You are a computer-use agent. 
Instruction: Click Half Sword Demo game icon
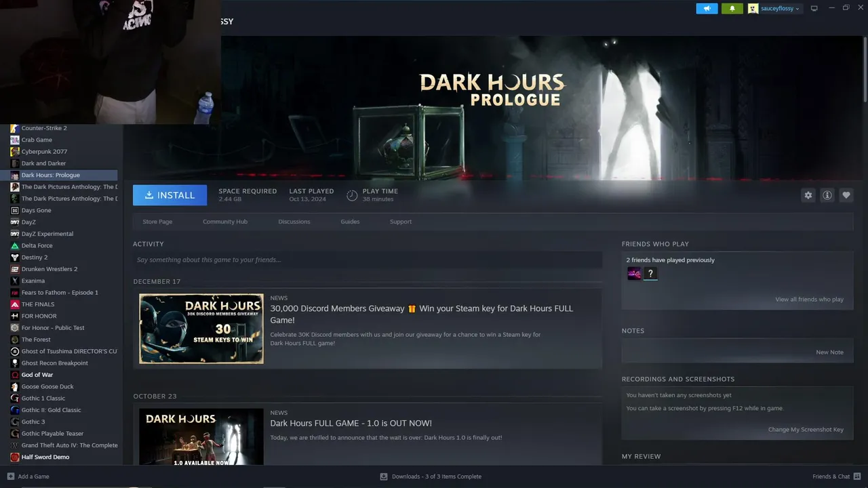(15, 457)
